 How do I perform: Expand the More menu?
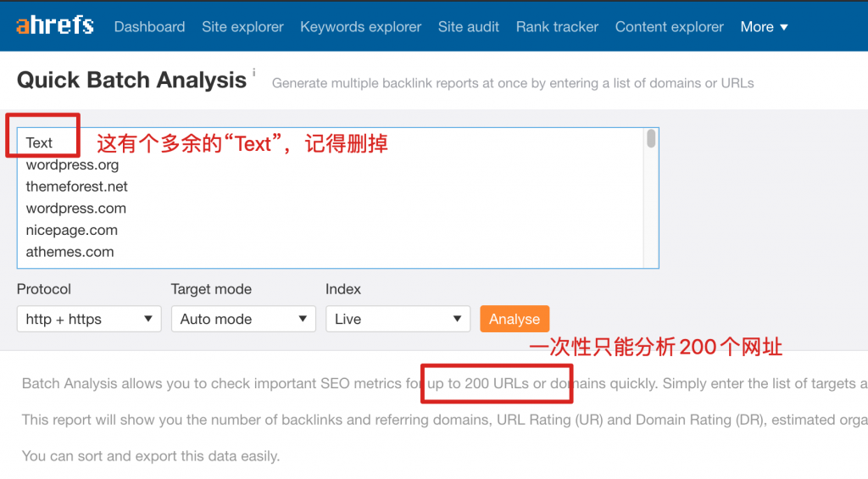[764, 26]
